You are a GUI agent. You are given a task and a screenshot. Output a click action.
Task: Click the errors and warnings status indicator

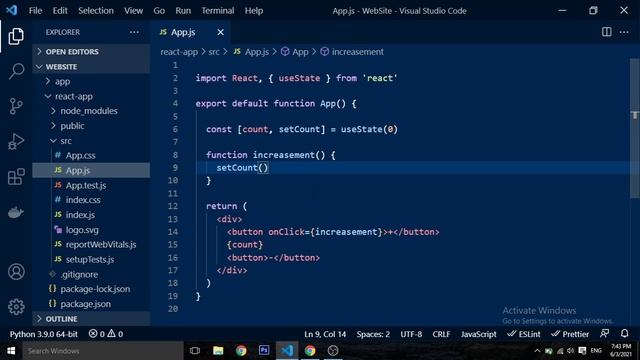click(106, 334)
